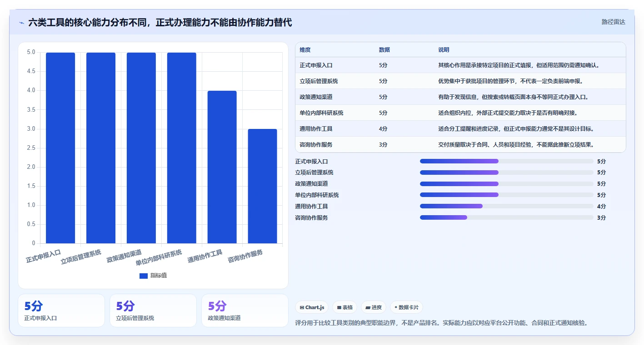The image size is (644, 345).
Task: Open the 立项后管理系统 5分 data card
Action: pyautogui.click(x=153, y=310)
